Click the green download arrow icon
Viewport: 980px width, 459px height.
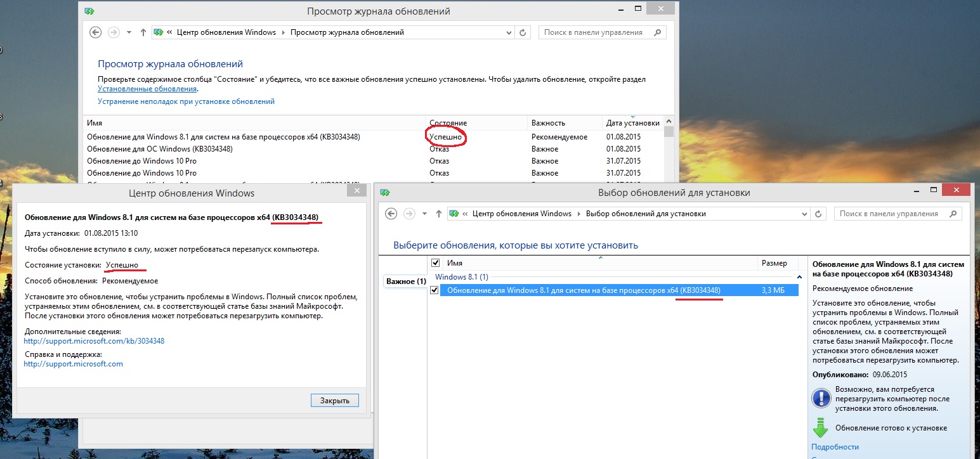point(821,428)
